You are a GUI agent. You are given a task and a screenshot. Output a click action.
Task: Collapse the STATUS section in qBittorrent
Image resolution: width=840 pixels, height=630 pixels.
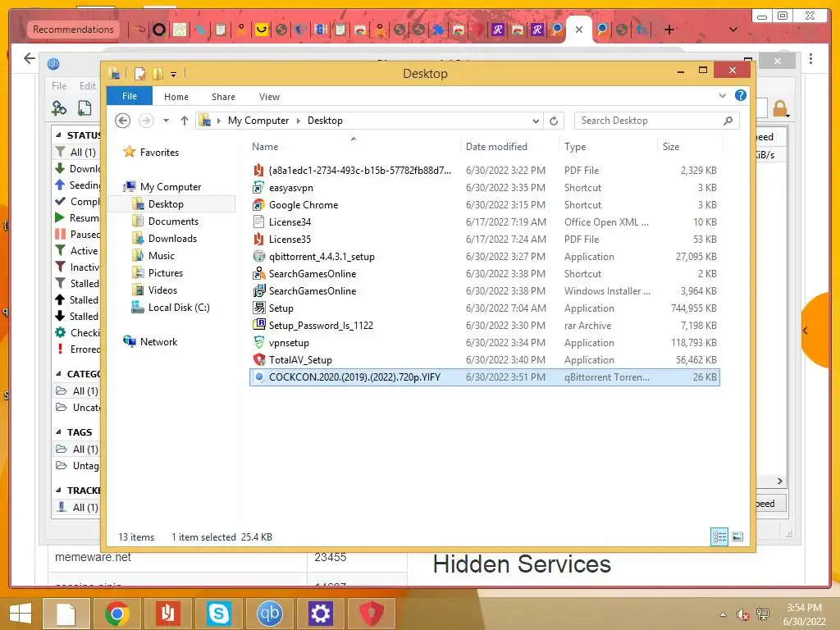(x=58, y=135)
